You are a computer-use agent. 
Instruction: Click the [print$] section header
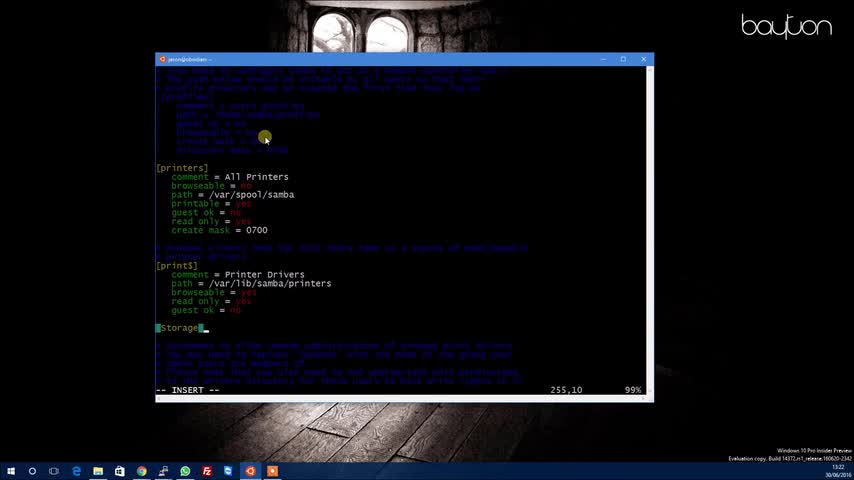pos(177,266)
